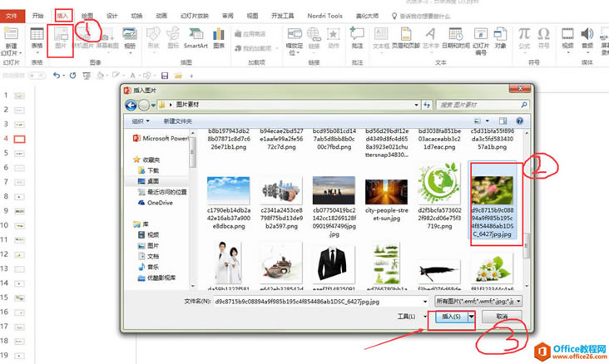The width and height of the screenshot is (609, 364).
Task: Expand the view options dropdown arrow
Action: point(487,121)
